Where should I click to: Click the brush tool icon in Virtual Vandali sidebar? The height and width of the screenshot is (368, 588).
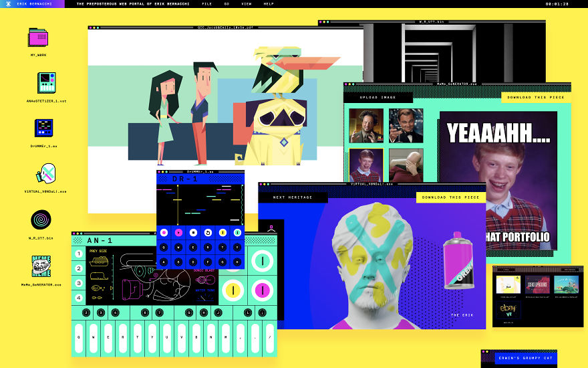[x=271, y=228]
